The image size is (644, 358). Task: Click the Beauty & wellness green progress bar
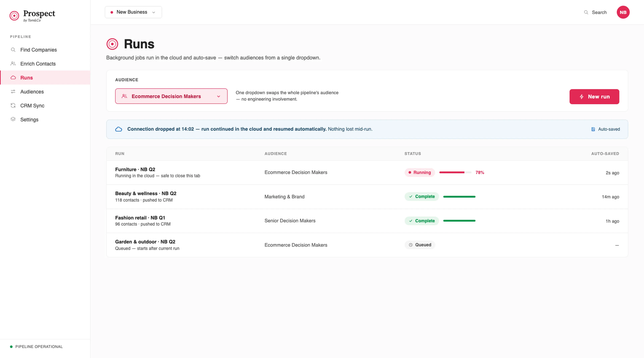click(x=459, y=197)
